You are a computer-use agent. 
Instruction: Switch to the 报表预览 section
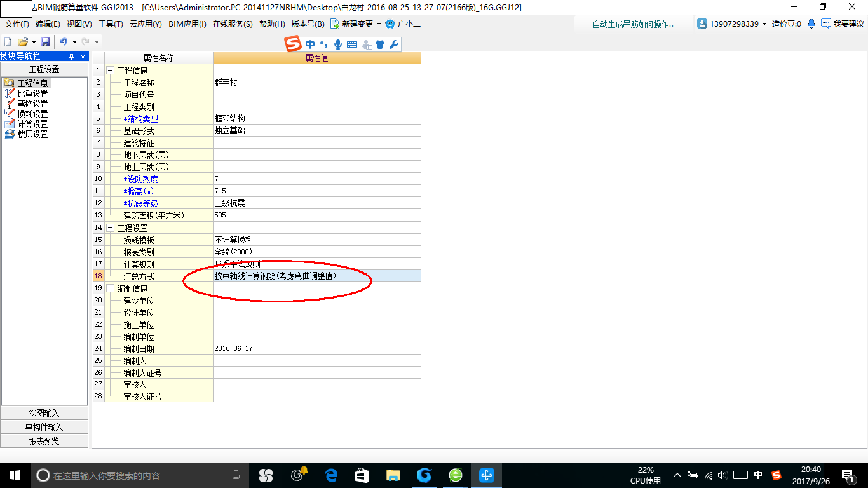[x=44, y=441]
